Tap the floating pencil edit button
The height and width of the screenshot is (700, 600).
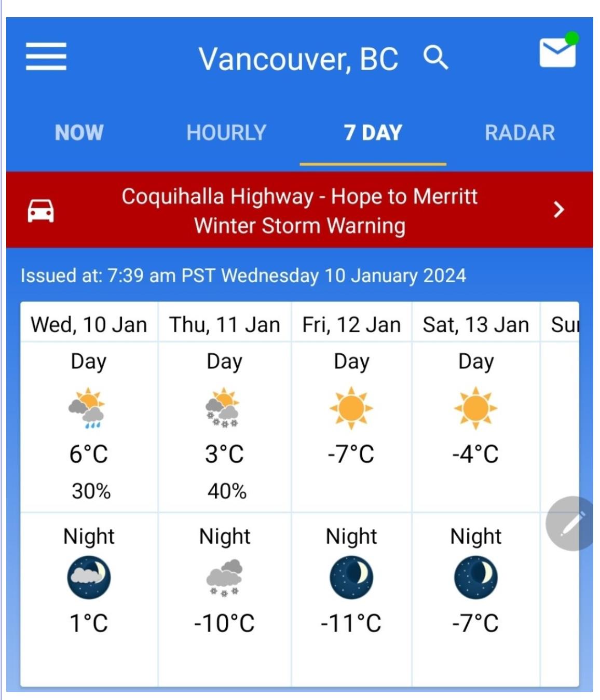570,523
